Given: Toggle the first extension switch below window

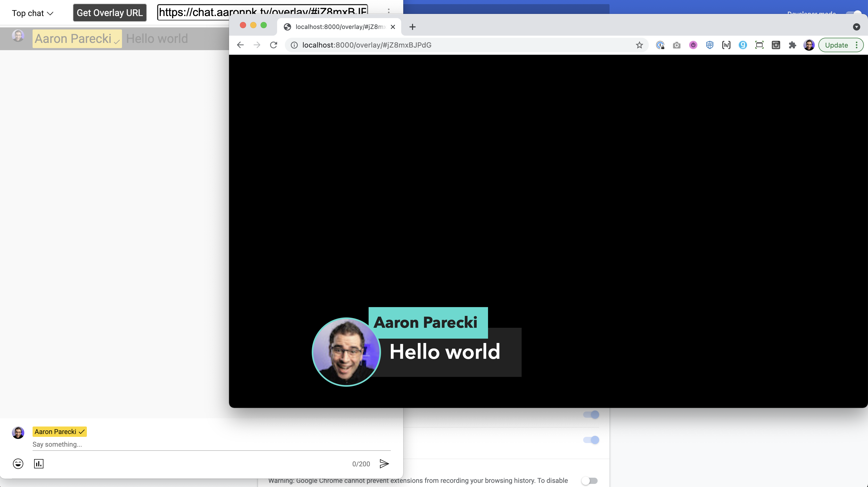Looking at the screenshot, I should pos(591,415).
